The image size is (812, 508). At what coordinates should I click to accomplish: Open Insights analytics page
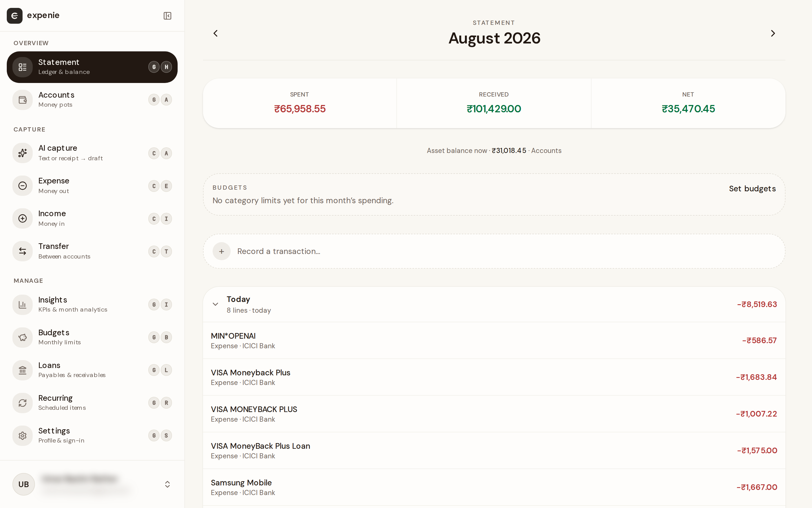92,305
